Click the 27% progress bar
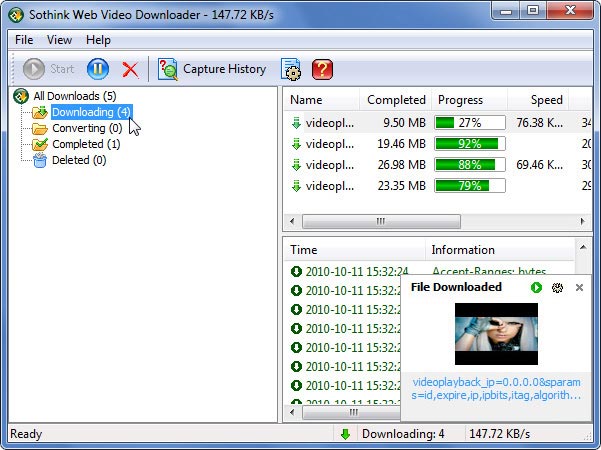The height and width of the screenshot is (450, 601). (x=470, y=123)
